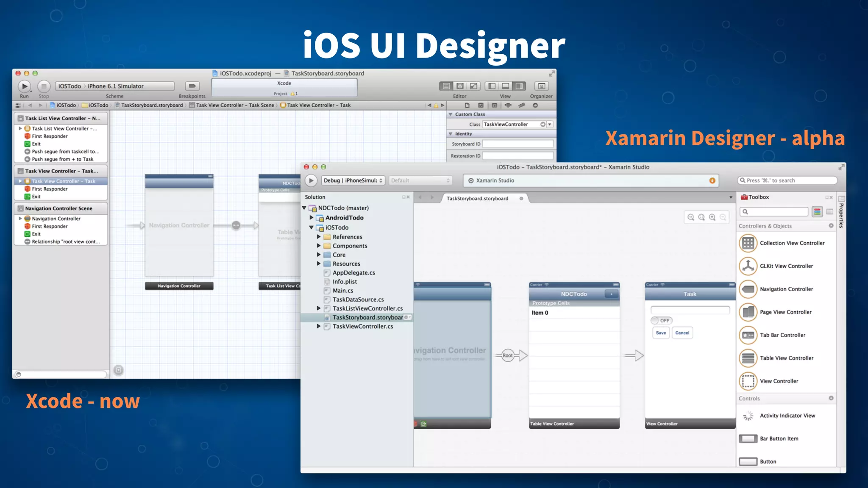Collapse Custom Class section in Xcode
868x488 pixels.
451,114
